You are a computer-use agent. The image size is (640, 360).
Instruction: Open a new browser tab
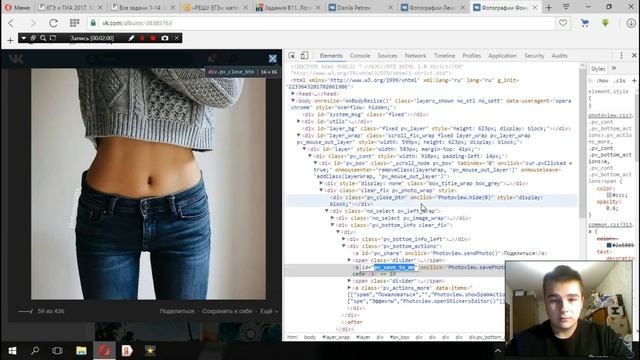[549, 7]
